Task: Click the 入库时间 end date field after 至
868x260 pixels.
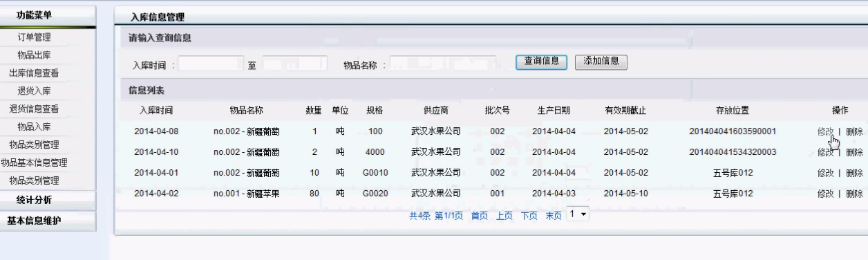Action: point(295,64)
